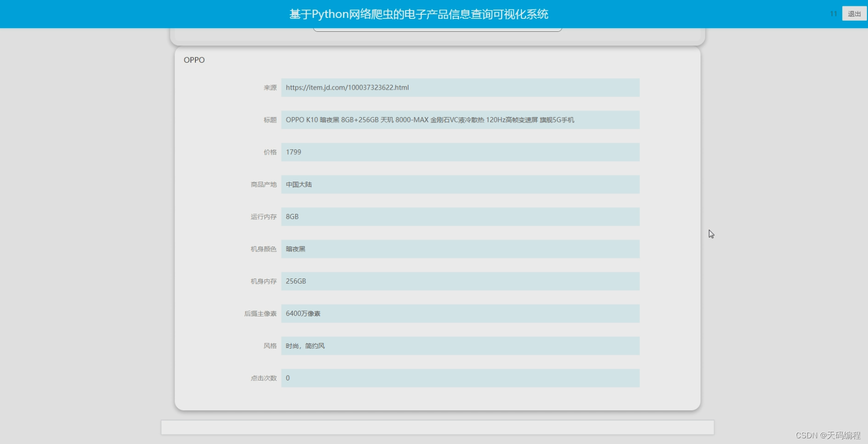Click the 运行内存 field showing 8GB
Image resolution: width=868 pixels, height=444 pixels.
click(x=460, y=217)
